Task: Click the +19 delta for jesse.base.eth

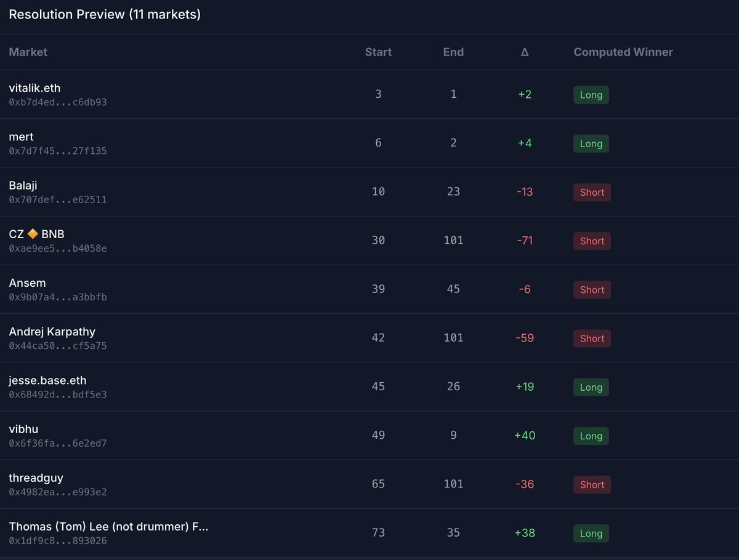Action: 525,387
